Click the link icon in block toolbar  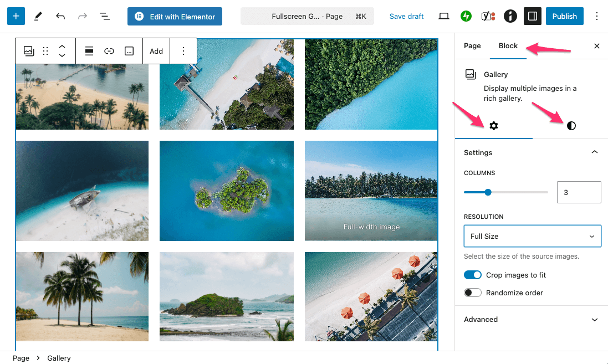(x=109, y=51)
